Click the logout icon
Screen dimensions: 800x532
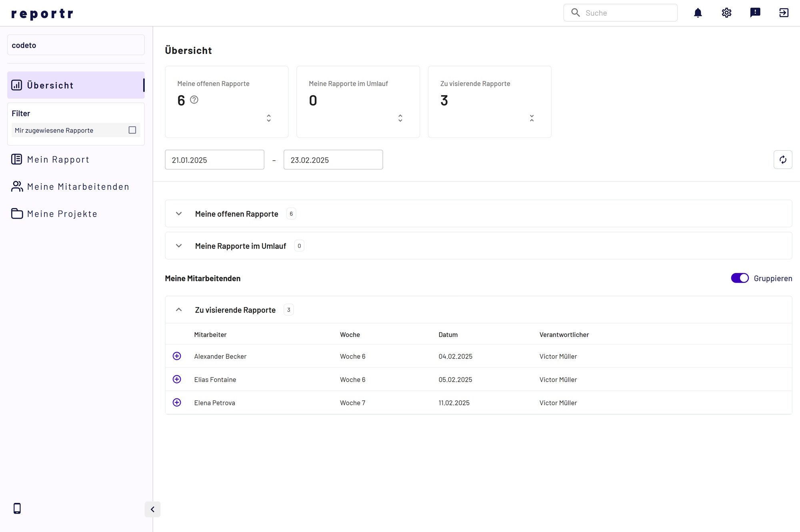784,13
